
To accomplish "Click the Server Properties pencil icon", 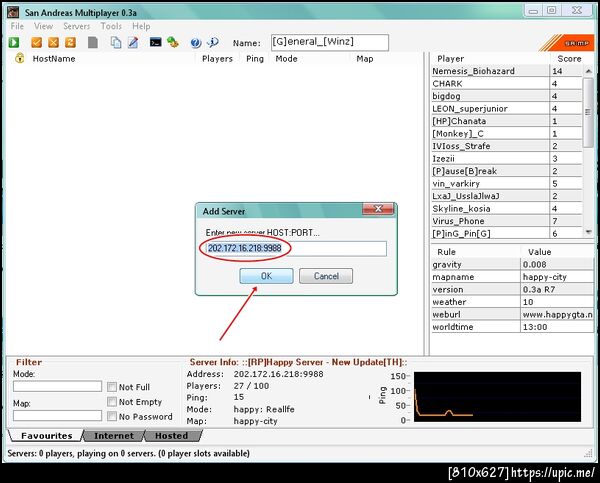I will click(133, 42).
